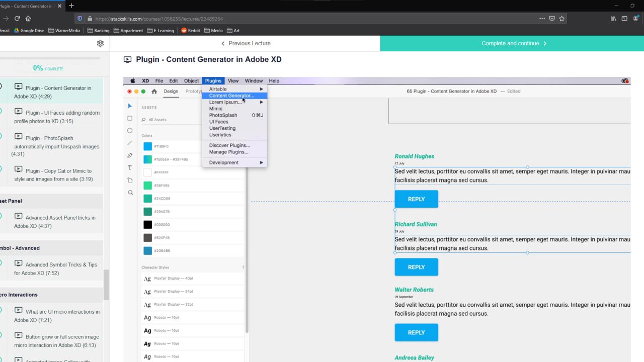Screen dimensions: 644x362
Task: Open a new browser tab
Action: click(x=71, y=6)
